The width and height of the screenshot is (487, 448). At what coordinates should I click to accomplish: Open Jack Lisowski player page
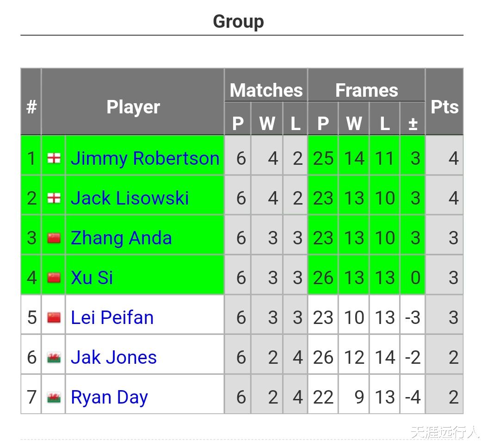tap(129, 198)
